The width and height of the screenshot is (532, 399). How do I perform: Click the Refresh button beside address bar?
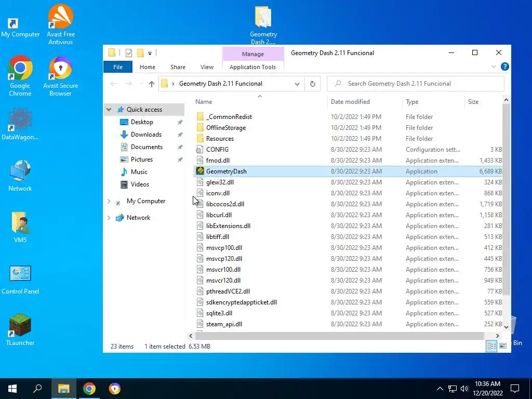tap(312, 84)
